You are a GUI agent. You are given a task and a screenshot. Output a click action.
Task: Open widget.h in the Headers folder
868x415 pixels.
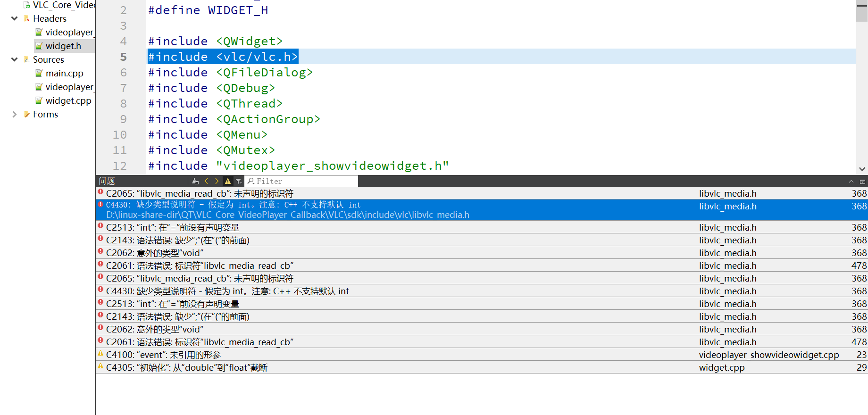coord(63,46)
